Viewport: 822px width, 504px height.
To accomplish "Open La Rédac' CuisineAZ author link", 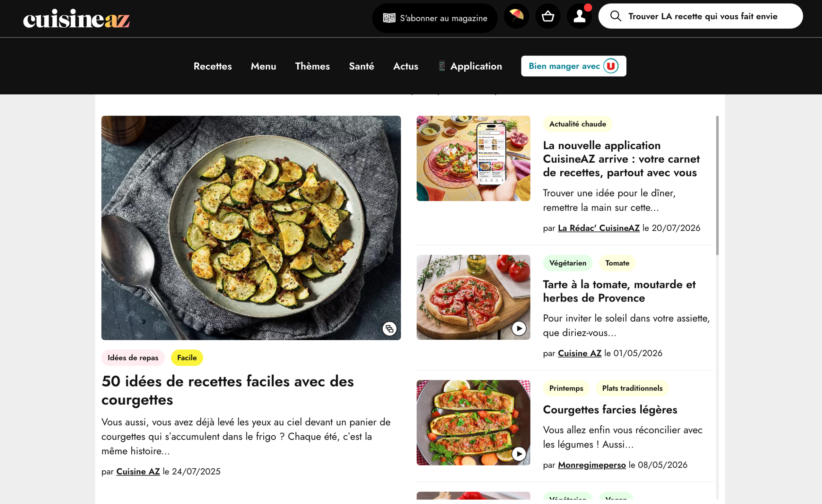I will point(599,228).
